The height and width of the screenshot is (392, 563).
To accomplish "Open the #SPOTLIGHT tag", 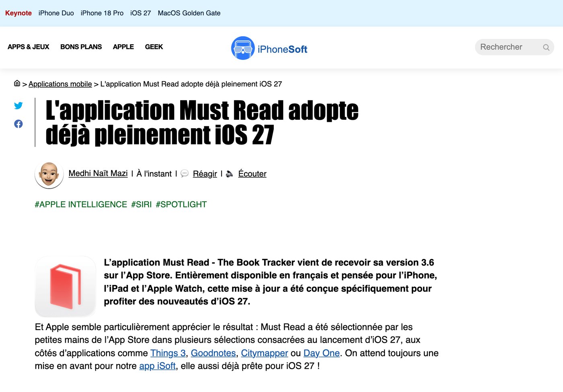I will [x=181, y=204].
